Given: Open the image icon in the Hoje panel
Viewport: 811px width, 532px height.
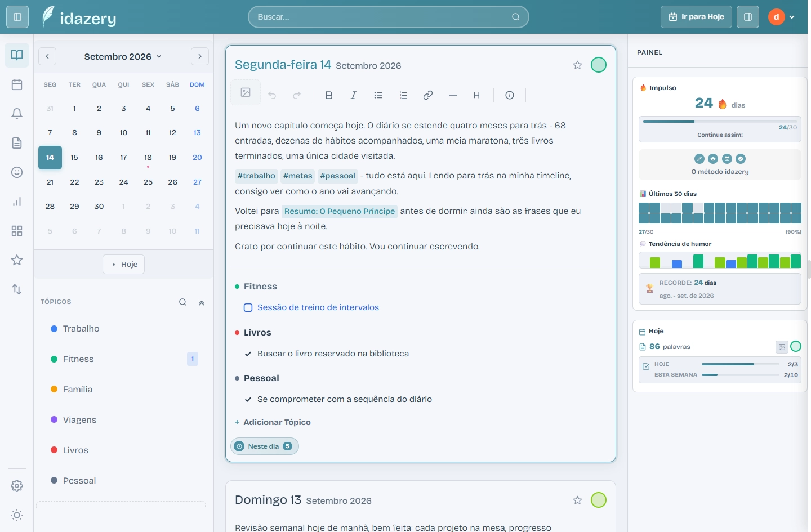Looking at the screenshot, I should [x=782, y=347].
